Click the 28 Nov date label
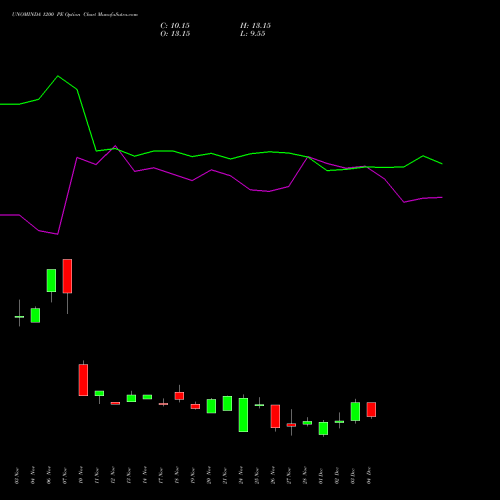The height and width of the screenshot is (500, 500). tap(305, 476)
